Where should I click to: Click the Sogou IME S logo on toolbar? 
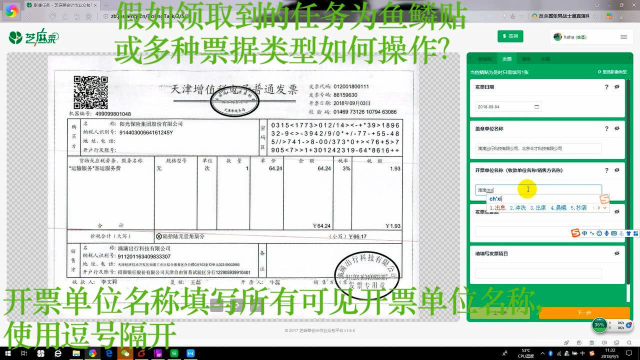point(575,233)
